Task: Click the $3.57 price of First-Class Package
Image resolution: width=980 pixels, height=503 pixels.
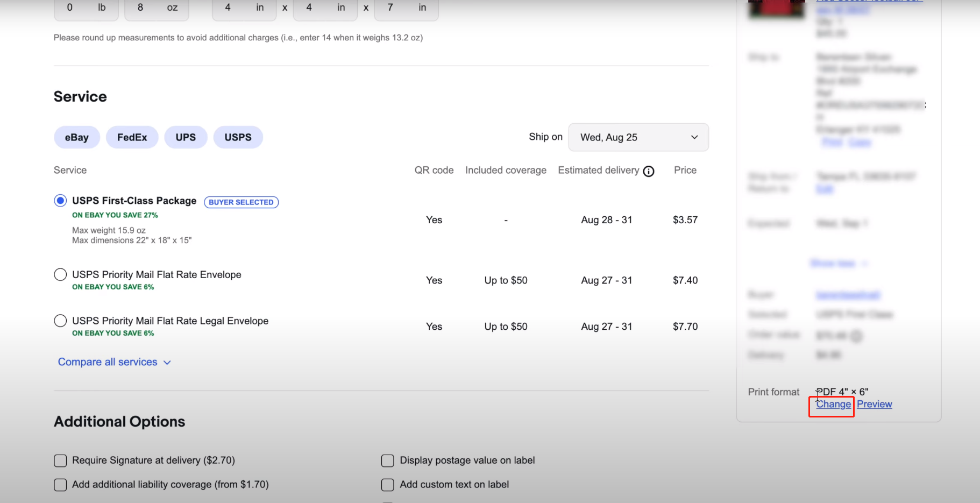Action: point(685,220)
